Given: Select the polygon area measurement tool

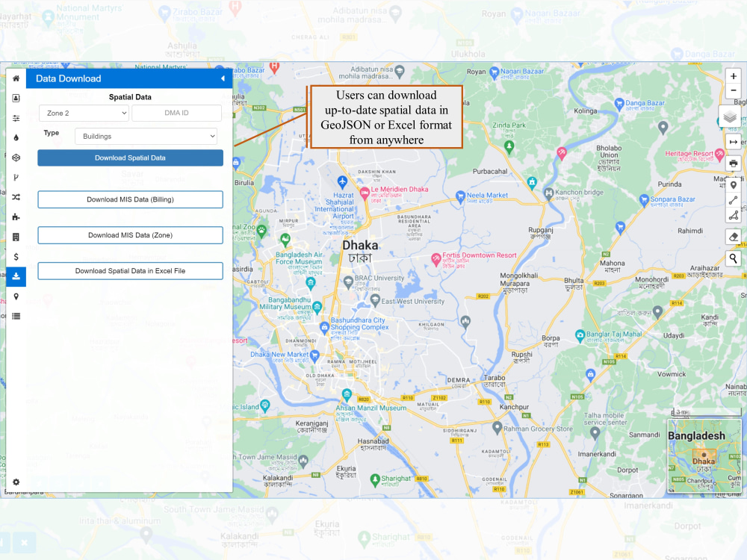Looking at the screenshot, I should [733, 215].
